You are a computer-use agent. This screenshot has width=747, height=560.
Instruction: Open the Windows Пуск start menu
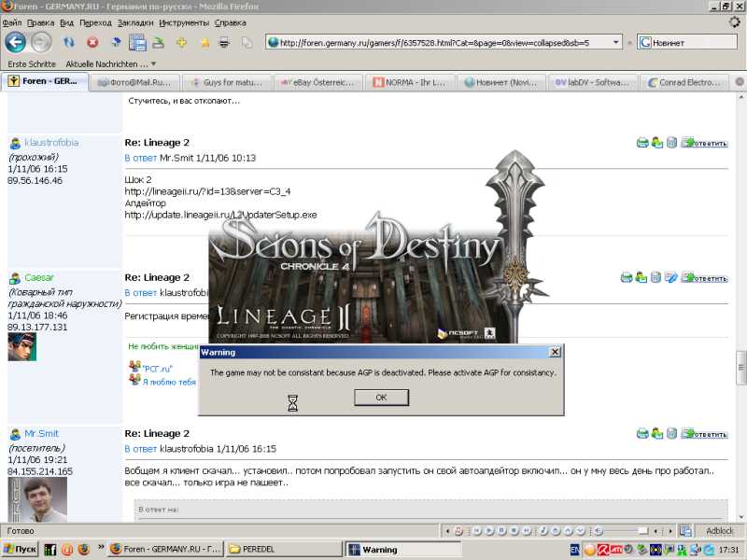click(20, 550)
